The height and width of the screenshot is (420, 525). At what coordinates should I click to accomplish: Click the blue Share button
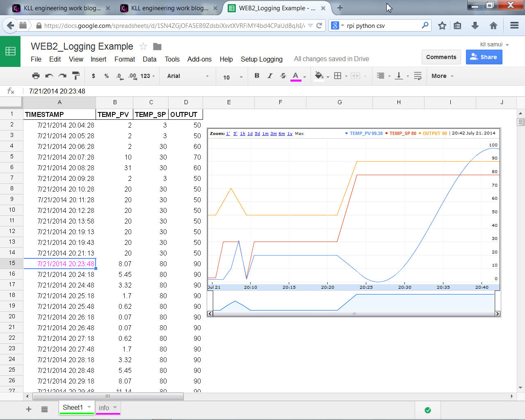484,57
